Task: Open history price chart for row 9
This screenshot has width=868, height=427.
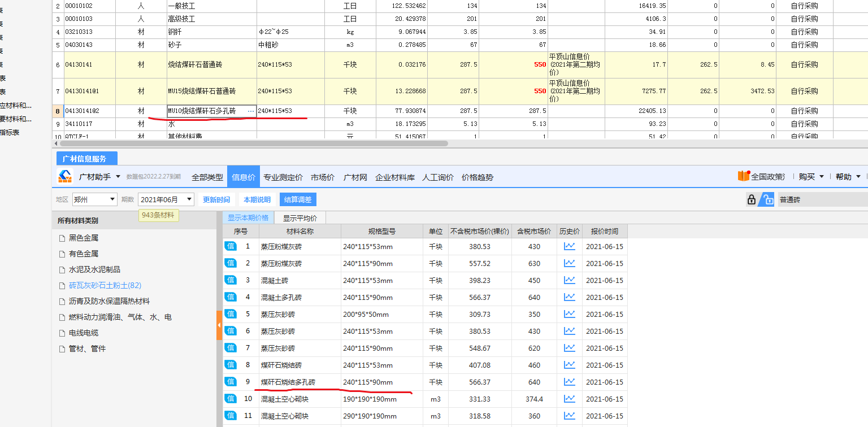Action: point(569,382)
